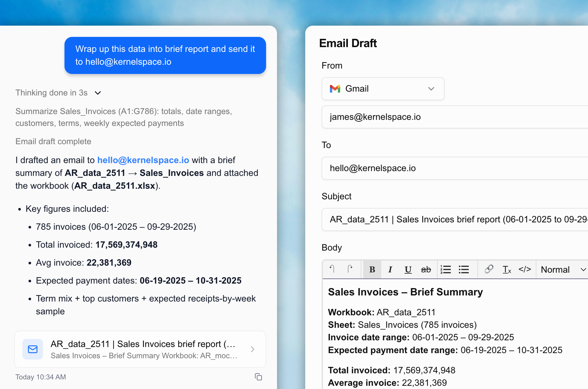Open the Normal paragraph style dropdown

click(562, 269)
